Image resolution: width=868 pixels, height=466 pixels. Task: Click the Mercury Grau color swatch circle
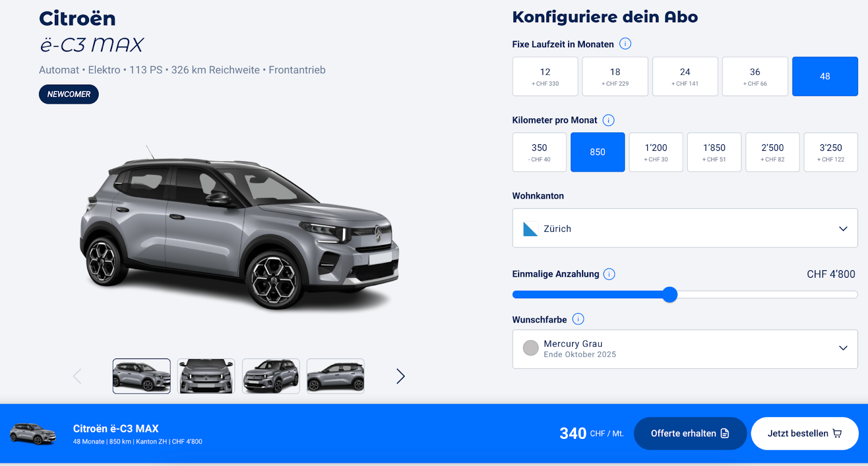tap(531, 348)
